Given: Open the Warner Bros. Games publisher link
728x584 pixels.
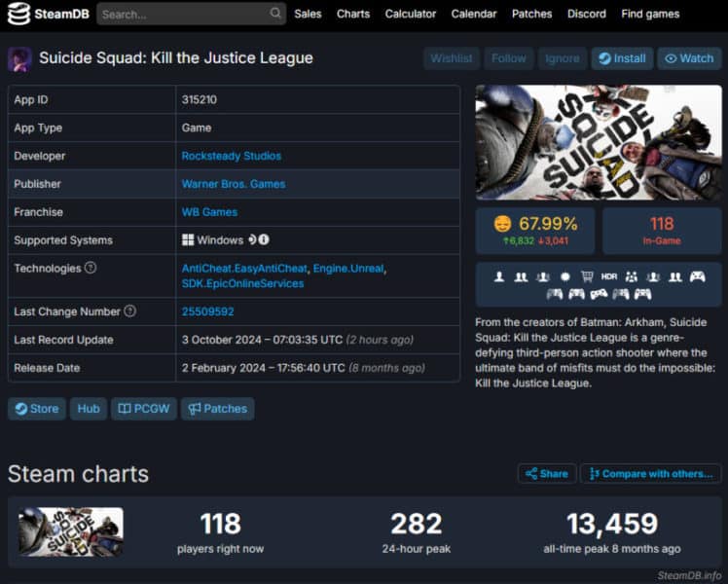Looking at the screenshot, I should 234,184.
